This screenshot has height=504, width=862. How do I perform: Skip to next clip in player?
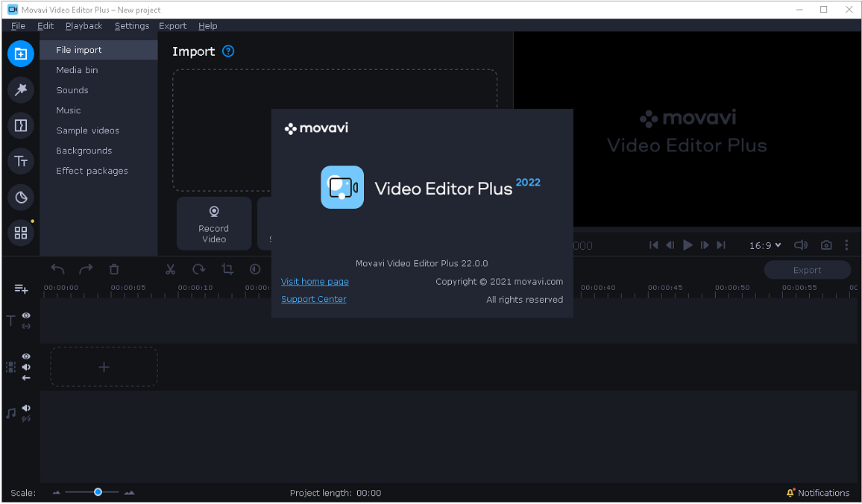coord(721,245)
